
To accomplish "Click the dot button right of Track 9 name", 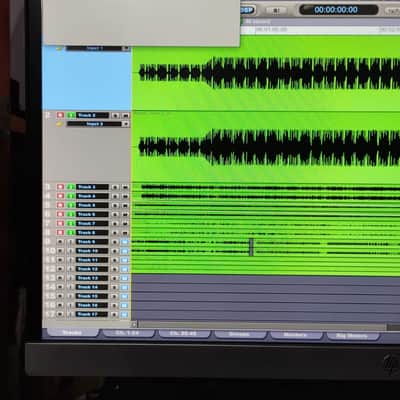I will tap(115, 241).
